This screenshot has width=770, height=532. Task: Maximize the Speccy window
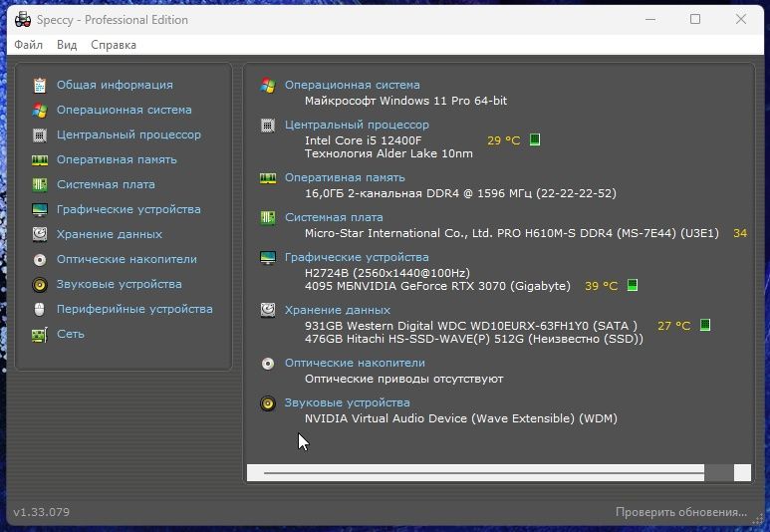coord(695,19)
